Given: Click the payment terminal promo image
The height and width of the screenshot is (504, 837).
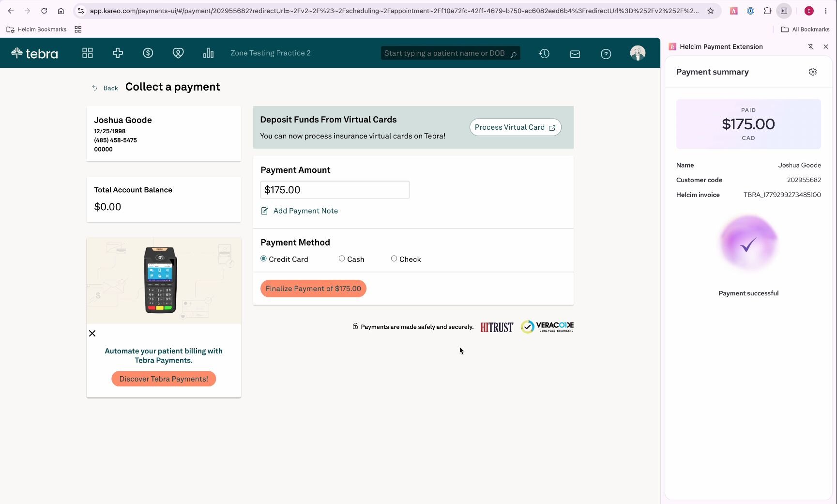Looking at the screenshot, I should (x=164, y=280).
